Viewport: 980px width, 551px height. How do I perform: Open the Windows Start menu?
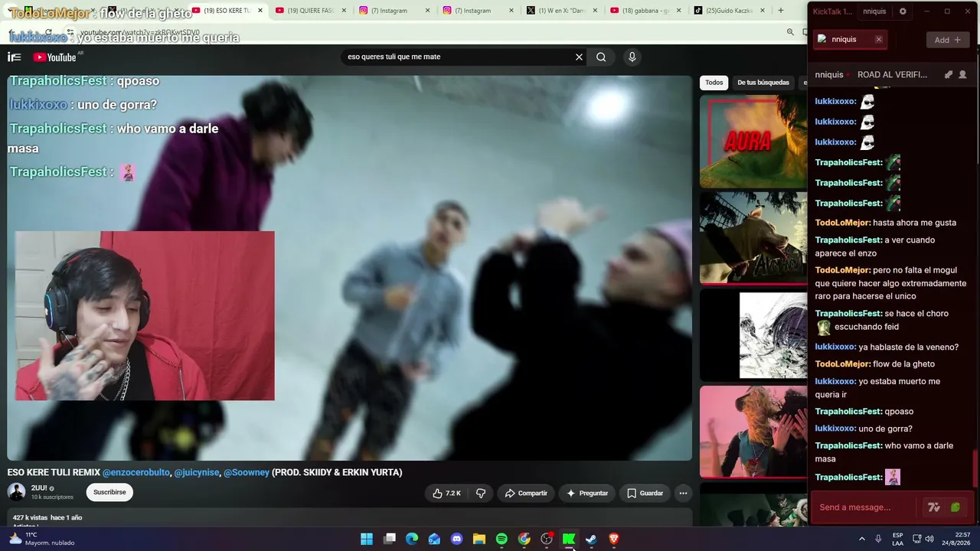367,539
